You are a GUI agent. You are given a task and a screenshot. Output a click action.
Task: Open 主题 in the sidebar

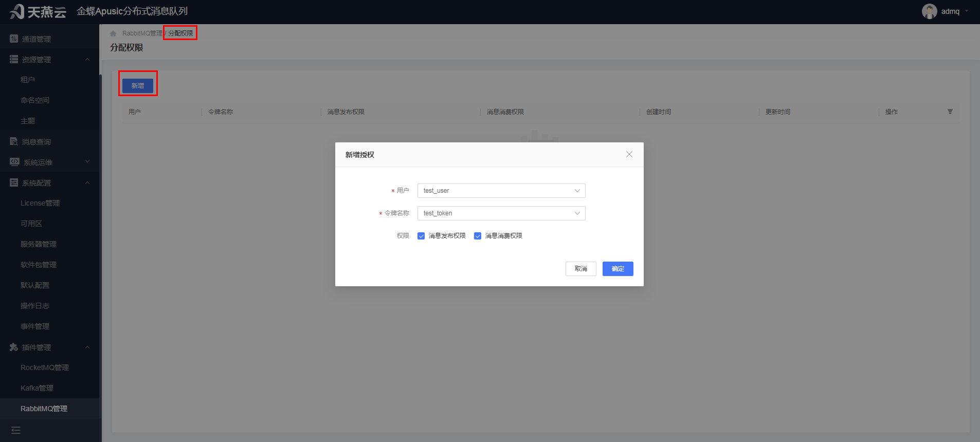pyautogui.click(x=28, y=121)
